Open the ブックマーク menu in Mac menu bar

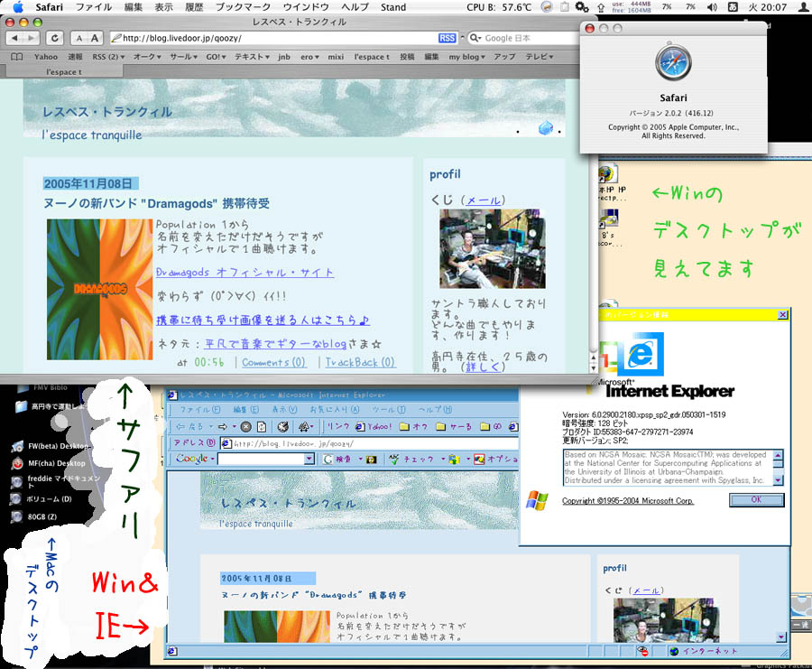[243, 7]
